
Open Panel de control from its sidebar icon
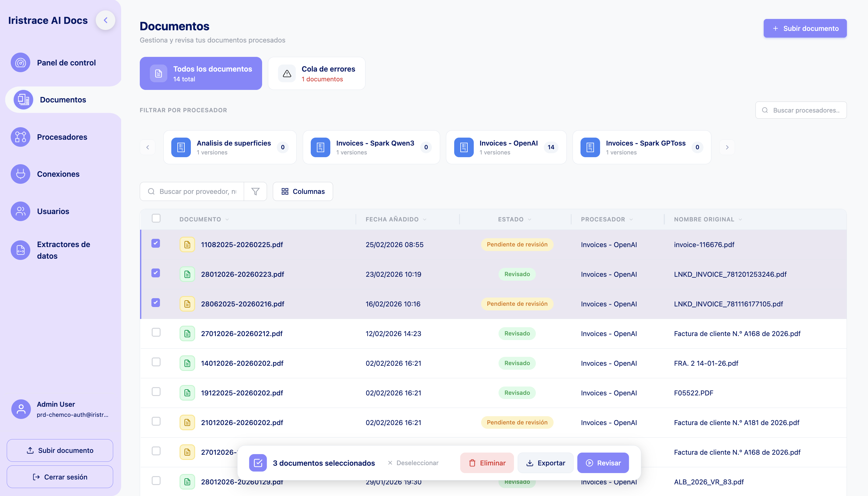20,63
